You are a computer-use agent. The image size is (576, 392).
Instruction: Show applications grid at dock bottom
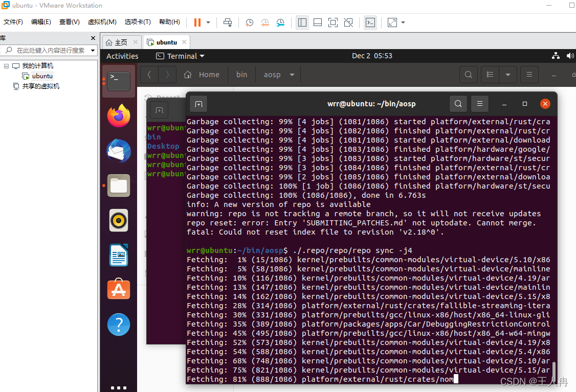(119, 387)
